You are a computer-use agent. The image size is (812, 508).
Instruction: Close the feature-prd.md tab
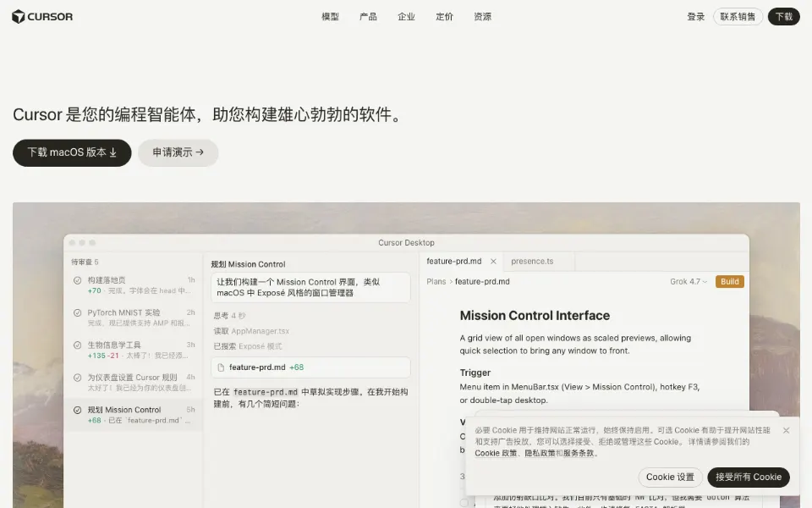coord(493,262)
